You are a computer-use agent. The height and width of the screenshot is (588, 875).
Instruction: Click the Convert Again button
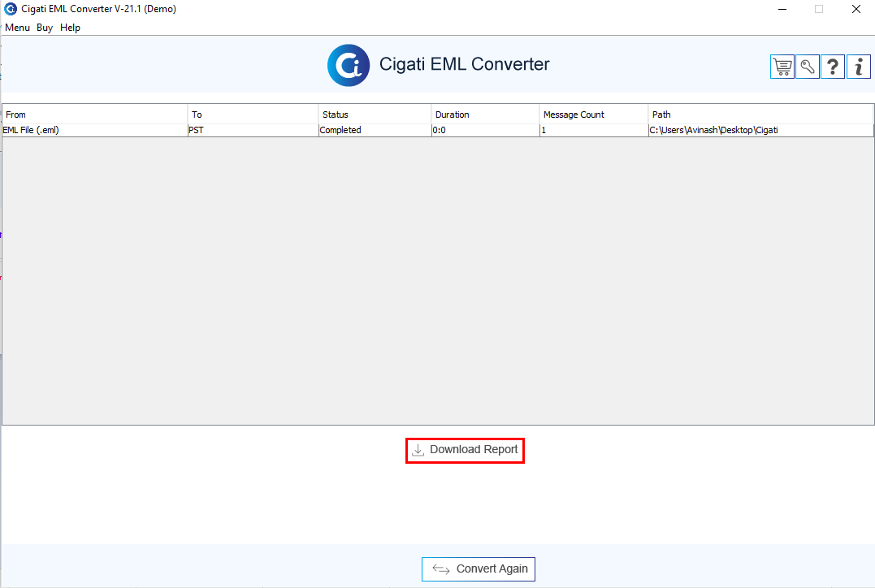[479, 569]
